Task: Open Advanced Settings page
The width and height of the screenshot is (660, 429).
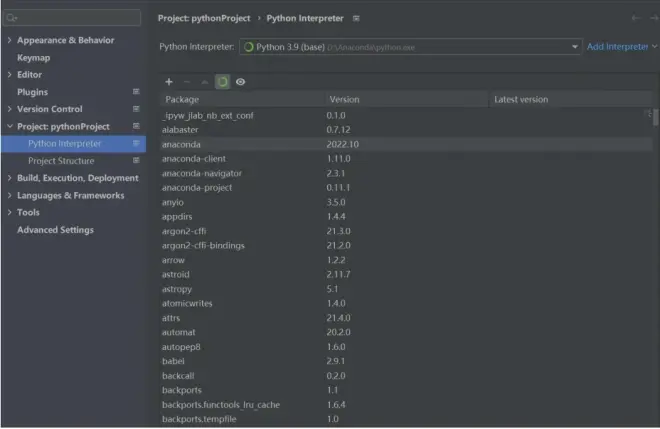Action: 55,230
